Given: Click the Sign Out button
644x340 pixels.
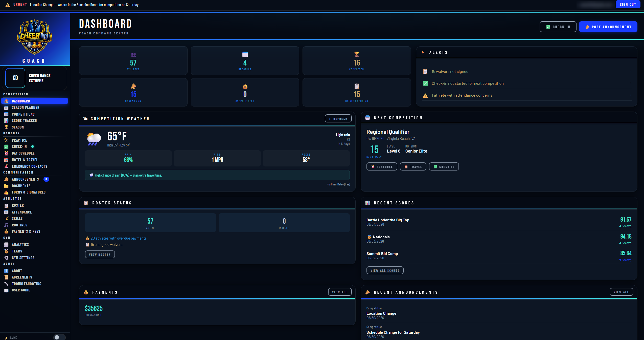Looking at the screenshot, I should pos(628,5).
